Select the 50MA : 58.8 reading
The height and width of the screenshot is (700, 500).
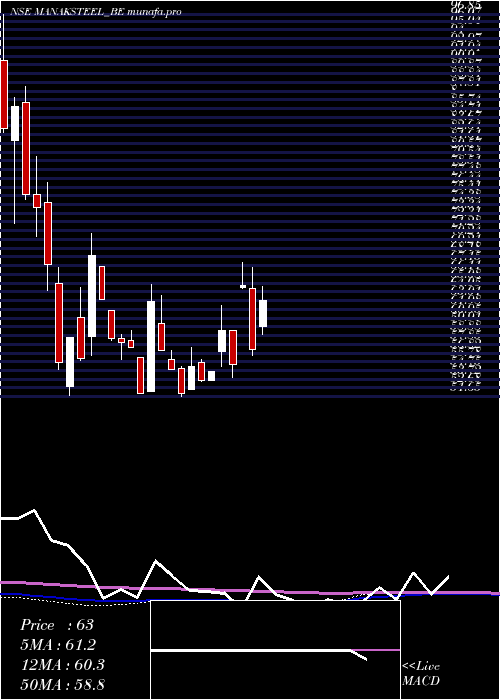(63, 685)
